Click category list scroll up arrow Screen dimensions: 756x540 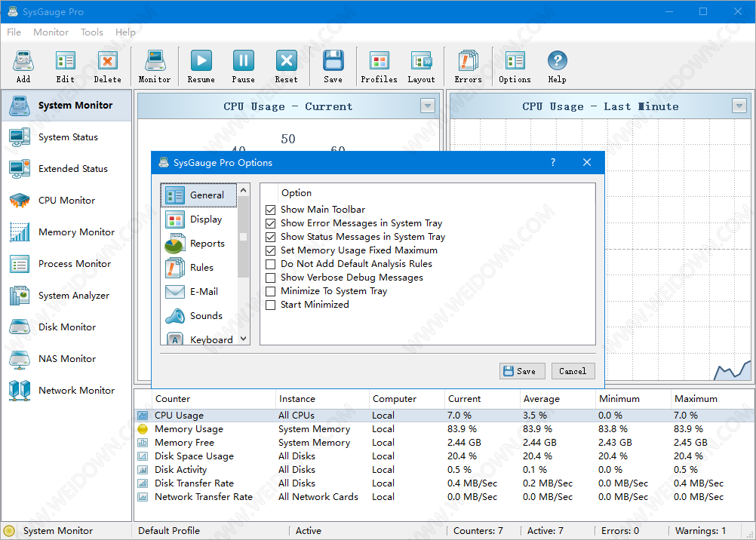[244, 191]
